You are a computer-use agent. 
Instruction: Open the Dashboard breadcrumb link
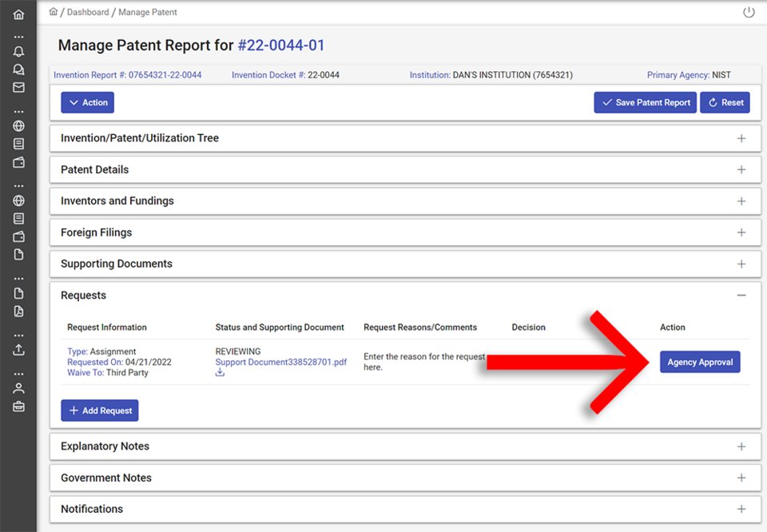click(88, 12)
